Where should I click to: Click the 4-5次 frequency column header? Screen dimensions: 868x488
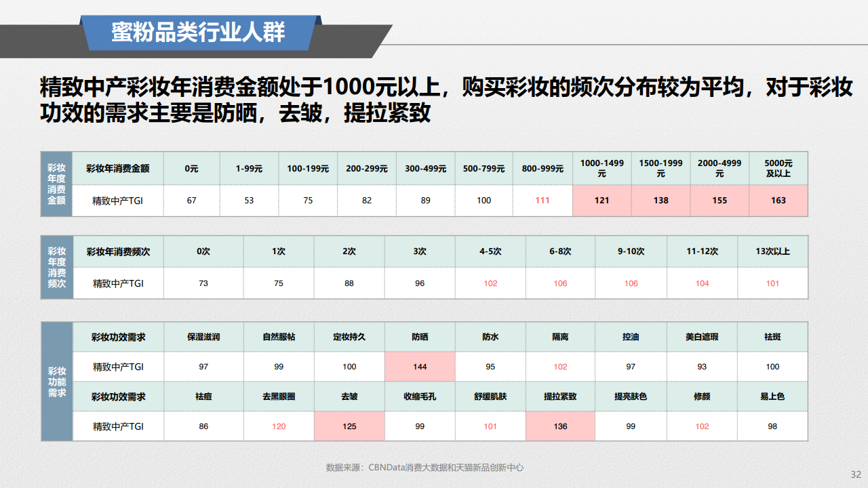[x=490, y=251]
